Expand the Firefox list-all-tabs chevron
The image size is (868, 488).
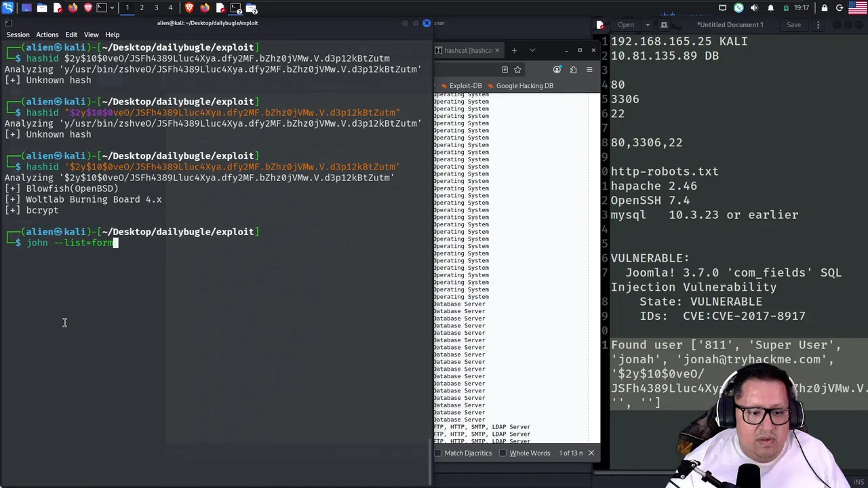tap(532, 50)
